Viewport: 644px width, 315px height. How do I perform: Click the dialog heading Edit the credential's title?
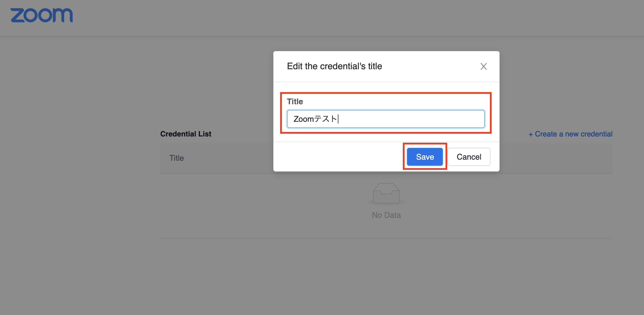334,66
